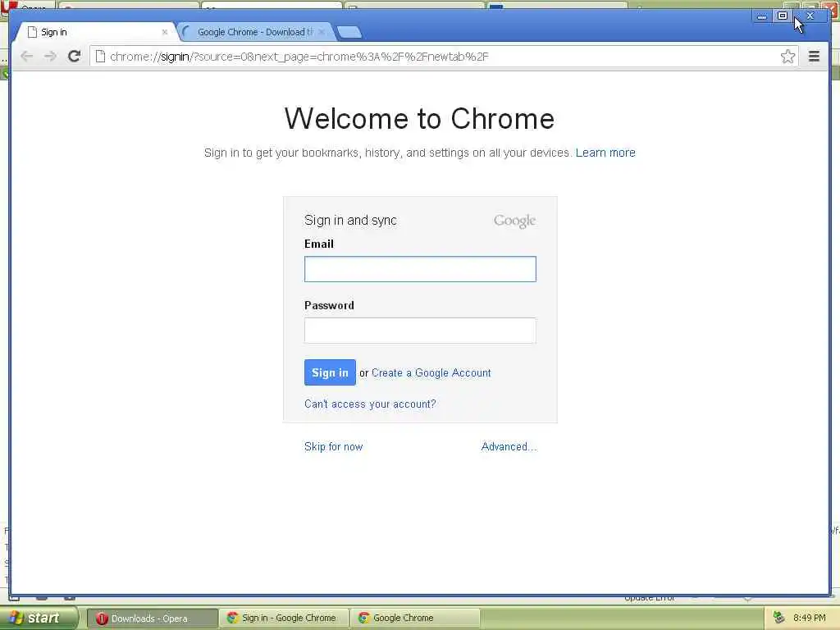Open the Chrome hamburger menu
Image resolution: width=840 pixels, height=630 pixels.
(814, 57)
